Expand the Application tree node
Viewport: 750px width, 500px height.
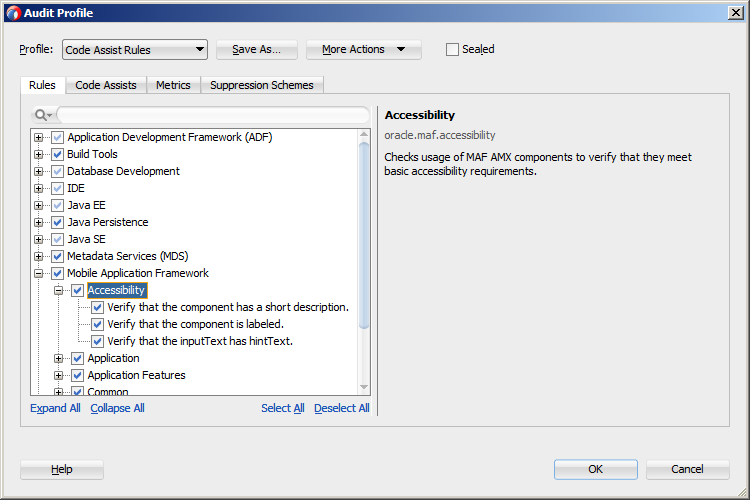click(x=58, y=358)
